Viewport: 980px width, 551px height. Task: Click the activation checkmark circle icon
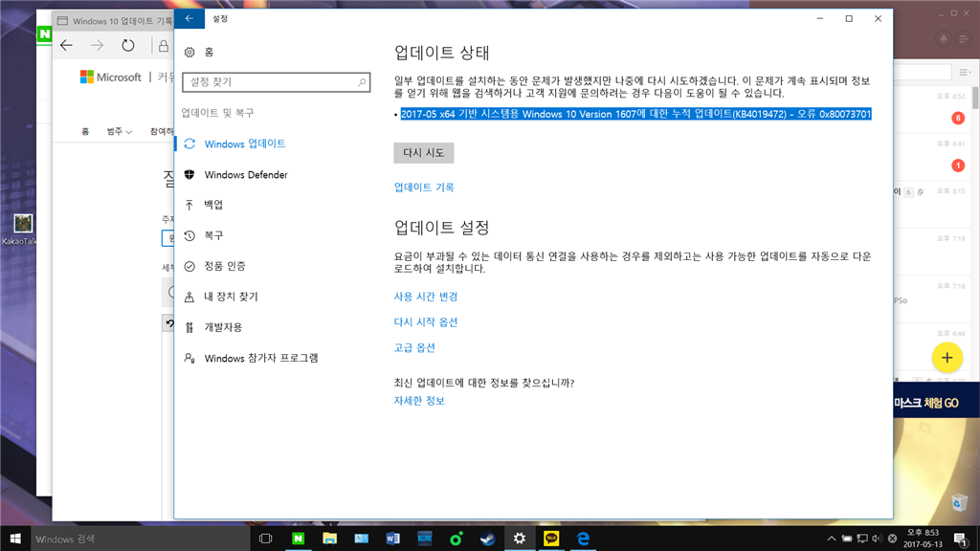coord(189,266)
